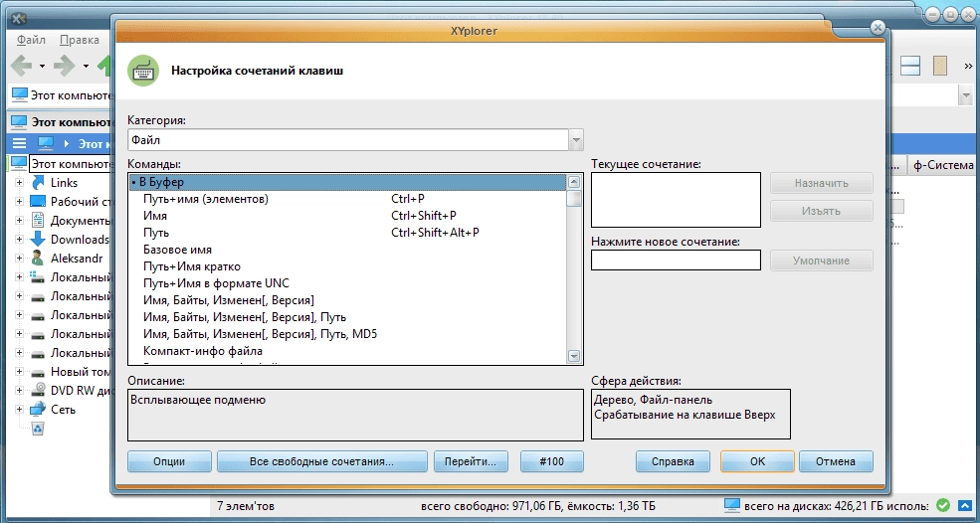Select the В Буфер command heading
This screenshot has width=980, height=523.
(347, 182)
